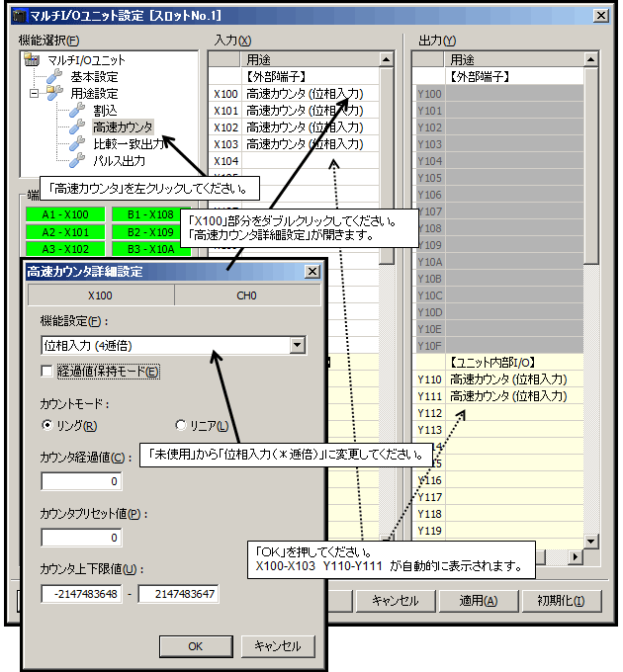623x672 pixels.
Task: Click the マルチI/Oユニット root tree icon
Action: pos(32,60)
